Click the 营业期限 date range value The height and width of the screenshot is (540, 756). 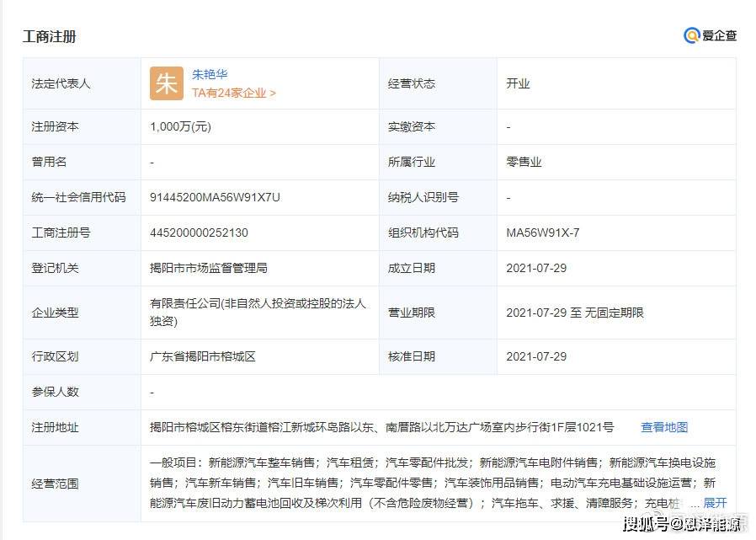click(574, 313)
